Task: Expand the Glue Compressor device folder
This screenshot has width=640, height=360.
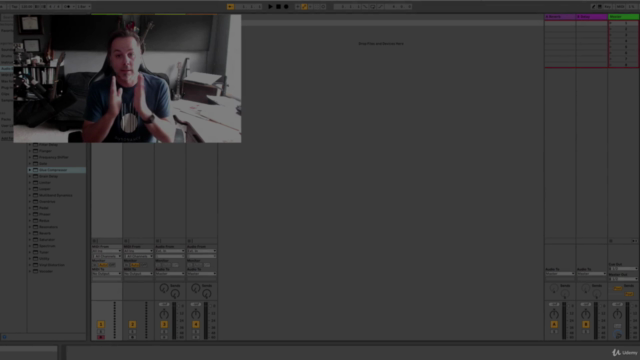Action: (x=30, y=170)
